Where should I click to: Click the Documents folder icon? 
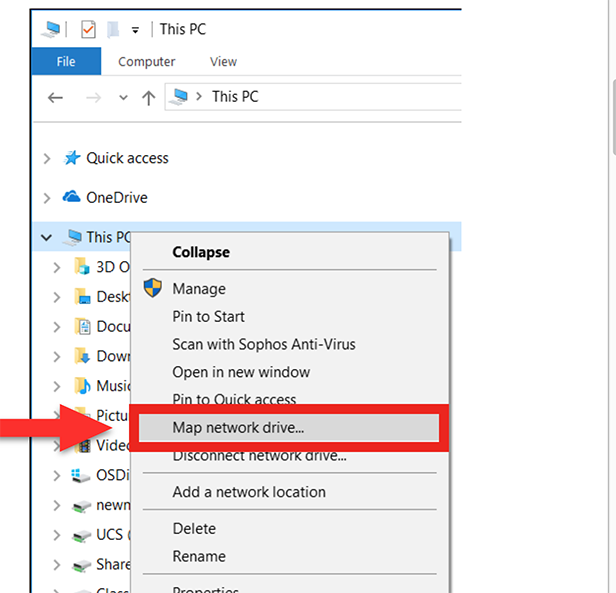click(82, 326)
